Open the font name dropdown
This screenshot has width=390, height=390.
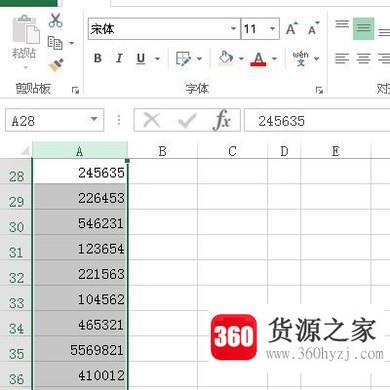(x=234, y=29)
